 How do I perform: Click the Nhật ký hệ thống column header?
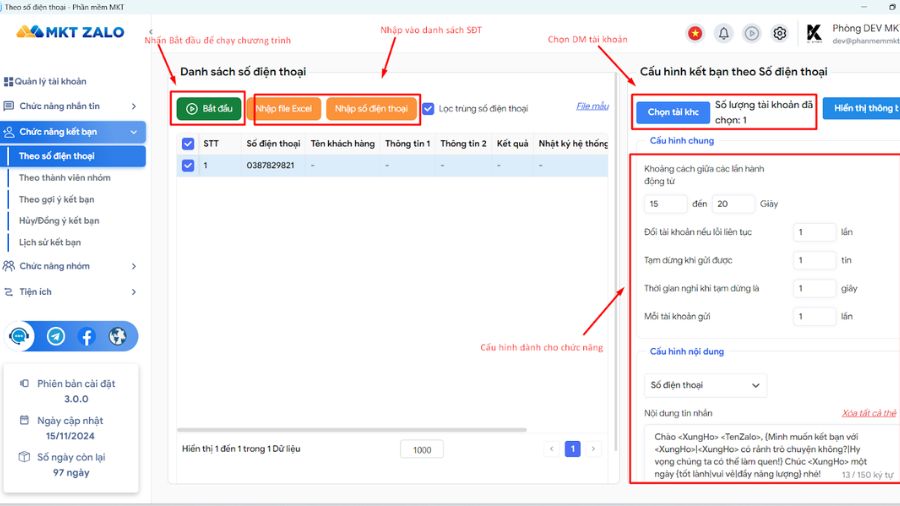[573, 143]
